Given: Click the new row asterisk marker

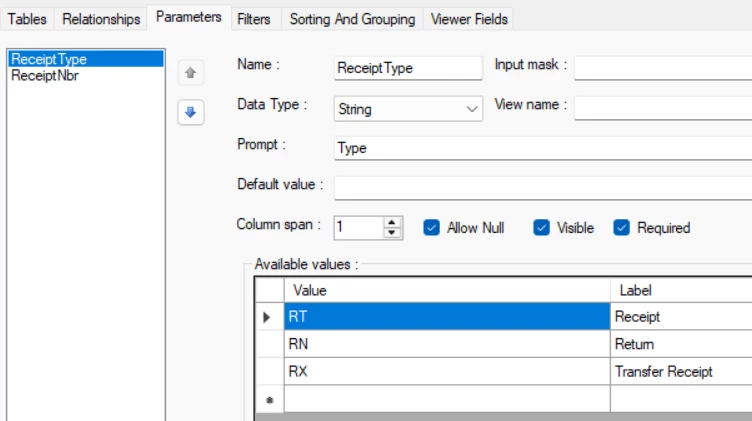Looking at the screenshot, I should (267, 399).
